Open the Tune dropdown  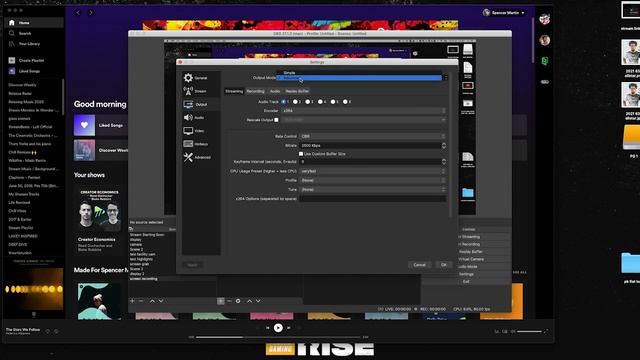(373, 189)
